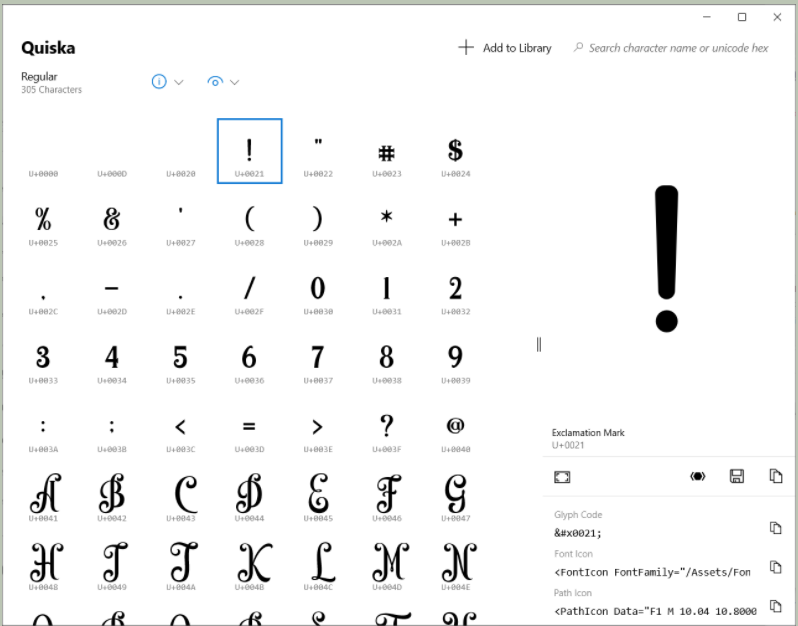Select the ampersand glyph U+0026

(112, 220)
